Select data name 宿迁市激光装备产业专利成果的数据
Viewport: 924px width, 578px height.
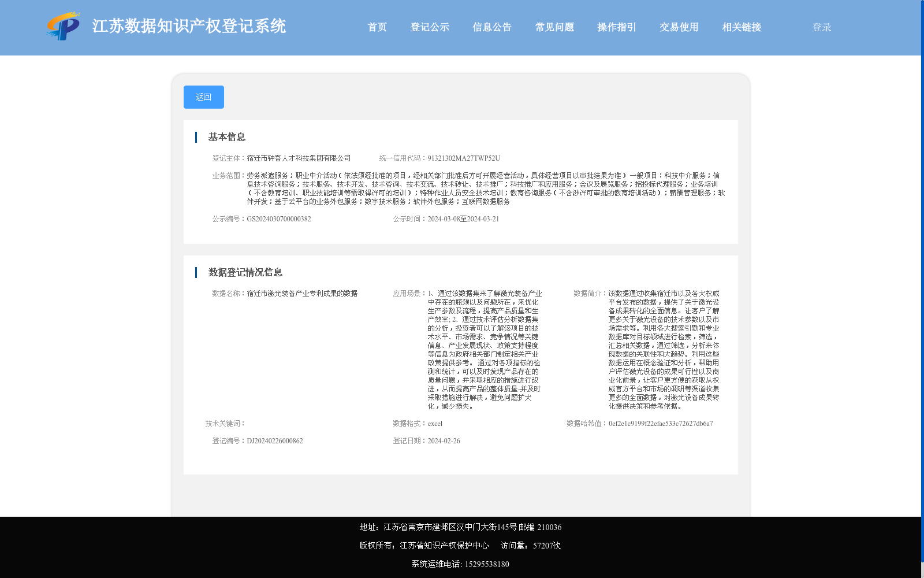tap(302, 294)
